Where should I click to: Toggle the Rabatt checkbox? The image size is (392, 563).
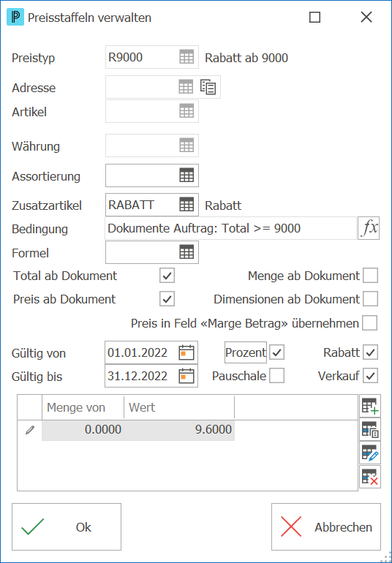(x=370, y=352)
